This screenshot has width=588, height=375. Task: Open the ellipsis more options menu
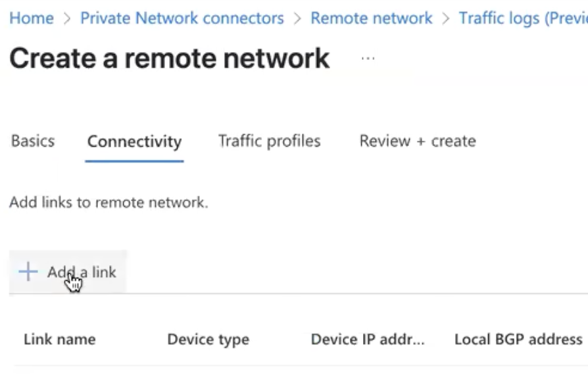pyautogui.click(x=368, y=59)
